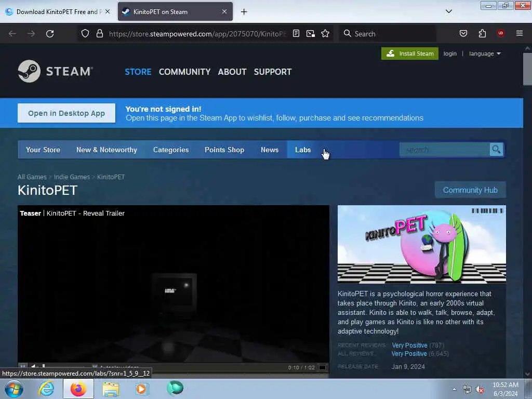
Task: Click the muted volume tray icon
Action: click(480, 390)
